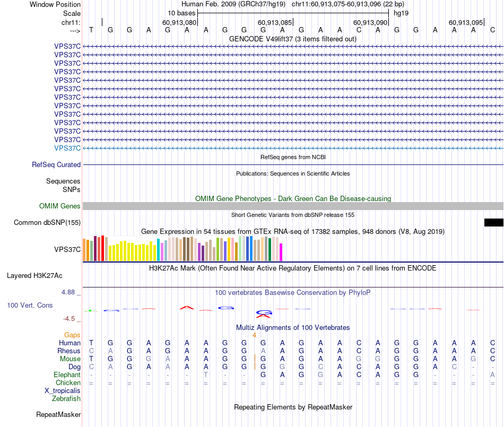The width and height of the screenshot is (504, 427).
Task: Click the magenta GTEx expression bar
Action: [281, 252]
